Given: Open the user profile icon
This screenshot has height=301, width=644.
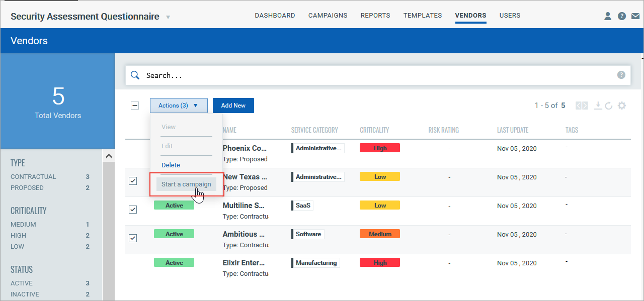Looking at the screenshot, I should coord(608,16).
